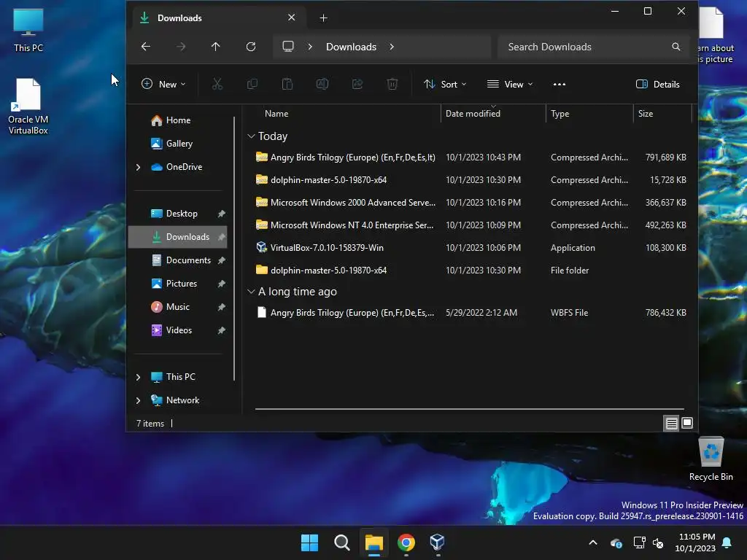Expand Network in navigation pane
The image size is (747, 560).
click(138, 400)
